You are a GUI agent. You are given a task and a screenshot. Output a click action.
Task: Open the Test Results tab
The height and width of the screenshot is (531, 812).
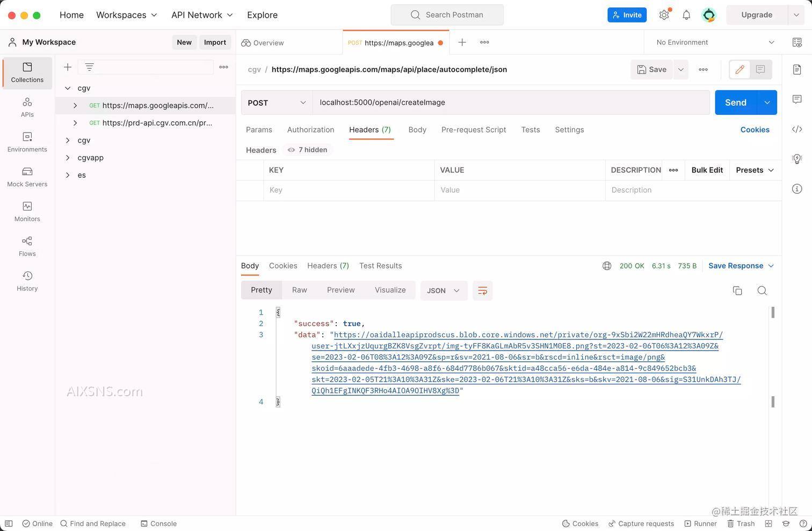pyautogui.click(x=380, y=265)
